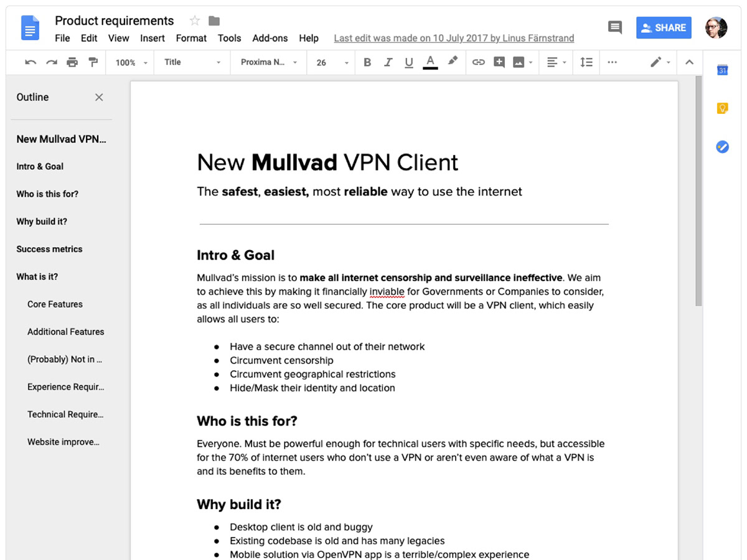The width and height of the screenshot is (747, 560).
Task: Toggle bold formatting
Action: (367, 62)
